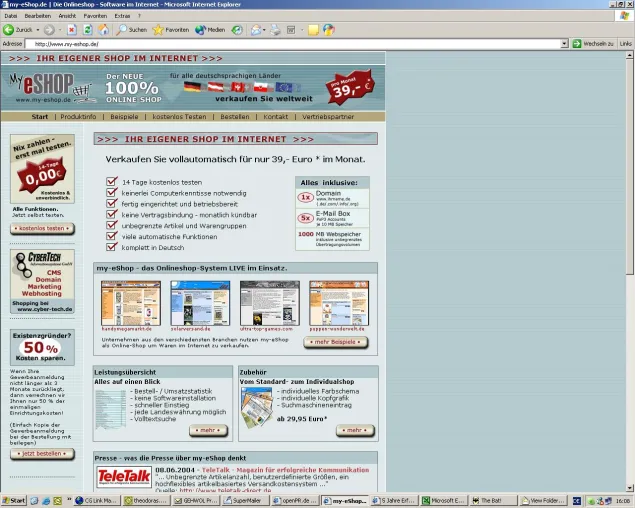Click mehr button under Leistungsübersicht
This screenshot has height=508, width=635.
click(208, 430)
